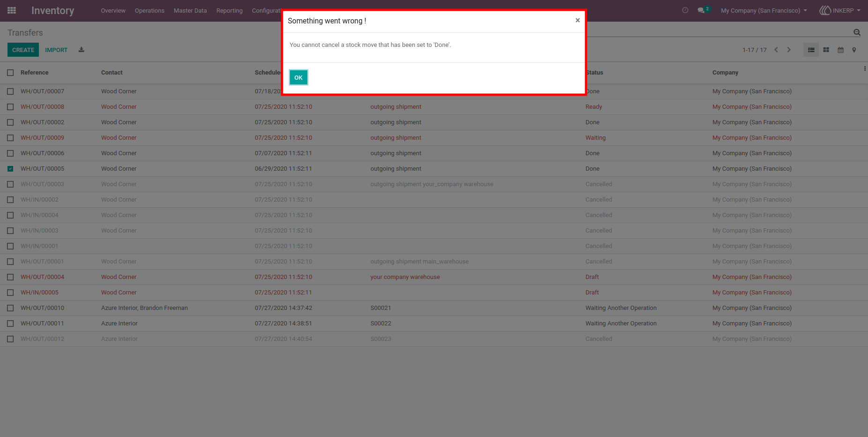Click the IMPORT button
The image size is (868, 437).
[x=56, y=50]
